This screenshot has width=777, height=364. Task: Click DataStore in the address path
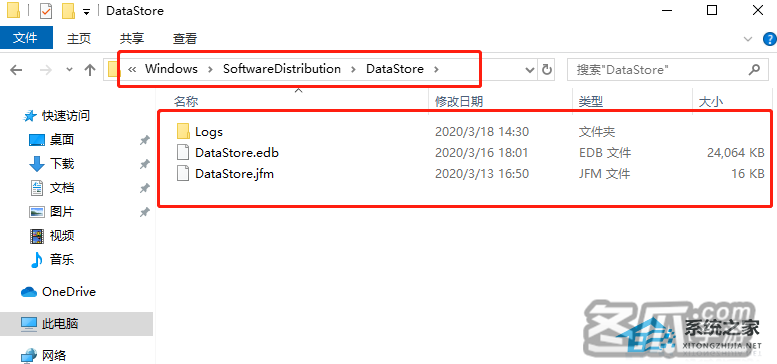click(x=395, y=69)
